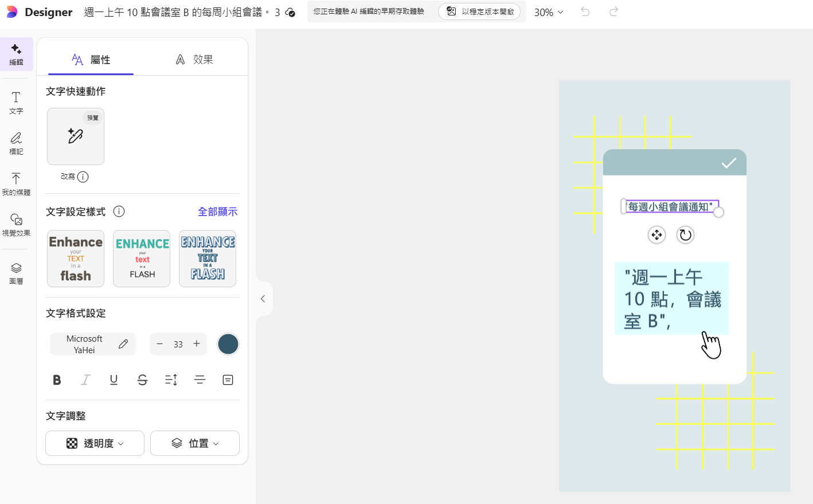Open text alignment options
This screenshot has height=504, width=813.
pos(200,380)
